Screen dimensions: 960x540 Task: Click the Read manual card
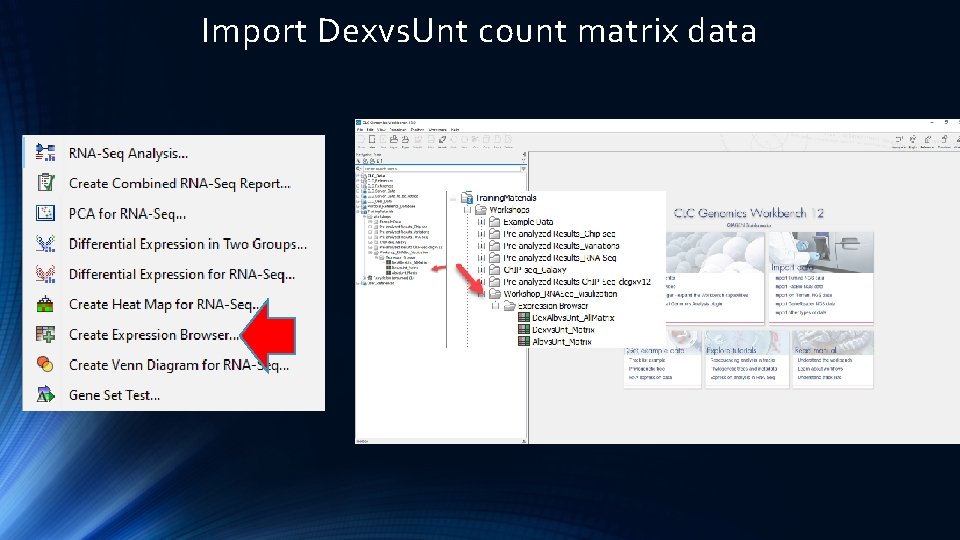pyautogui.click(x=833, y=359)
